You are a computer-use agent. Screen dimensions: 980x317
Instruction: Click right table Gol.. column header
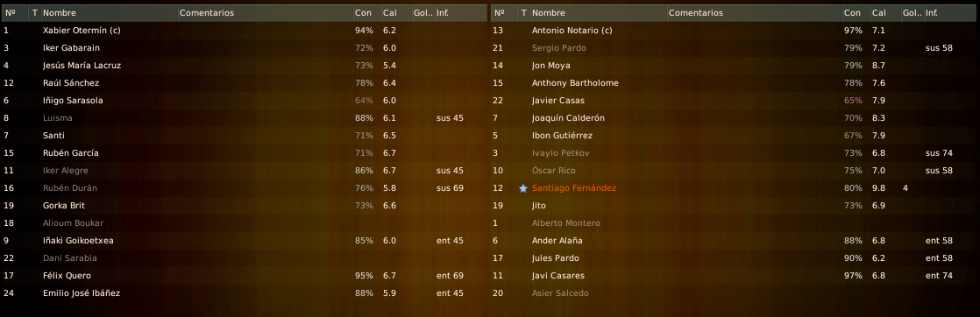[912, 12]
